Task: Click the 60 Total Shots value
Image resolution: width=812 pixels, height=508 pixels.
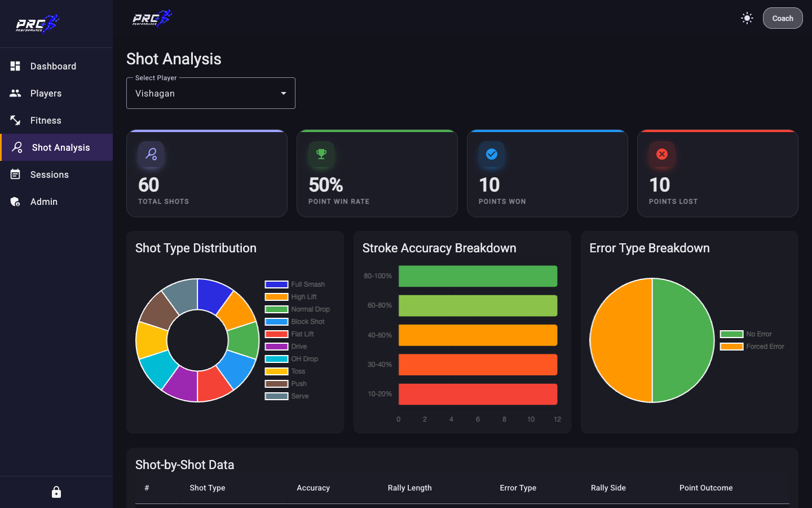Action: click(x=149, y=185)
